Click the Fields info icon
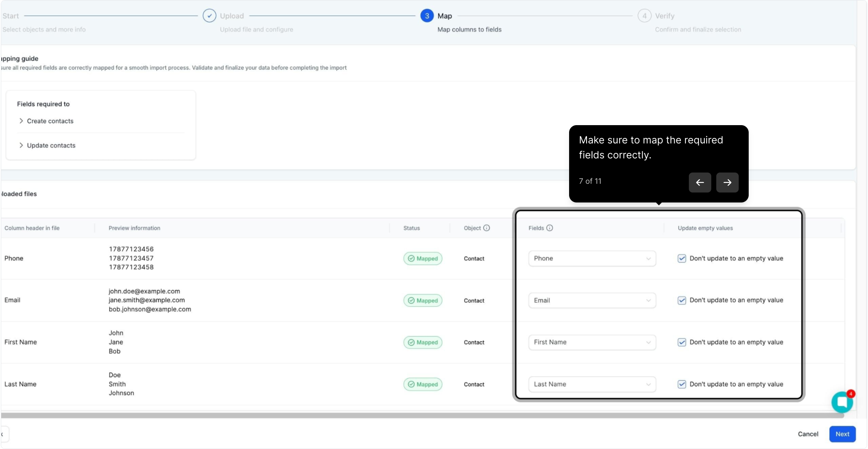868x449 pixels. pos(550,228)
